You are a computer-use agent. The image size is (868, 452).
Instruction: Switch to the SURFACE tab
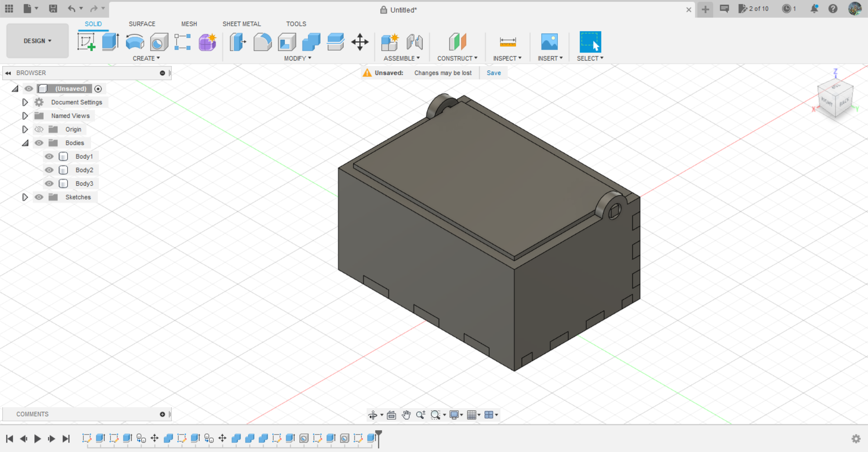click(142, 24)
